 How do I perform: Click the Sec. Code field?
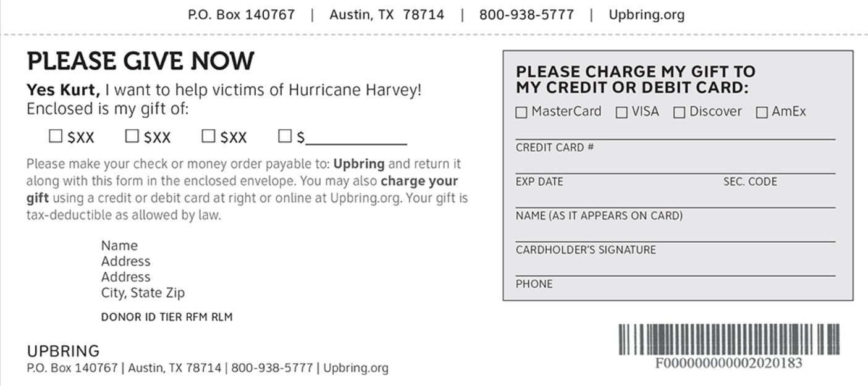[x=779, y=167]
